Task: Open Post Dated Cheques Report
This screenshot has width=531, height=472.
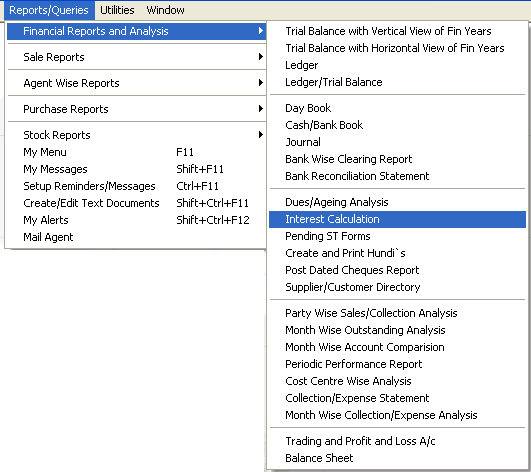Action: tap(397, 270)
